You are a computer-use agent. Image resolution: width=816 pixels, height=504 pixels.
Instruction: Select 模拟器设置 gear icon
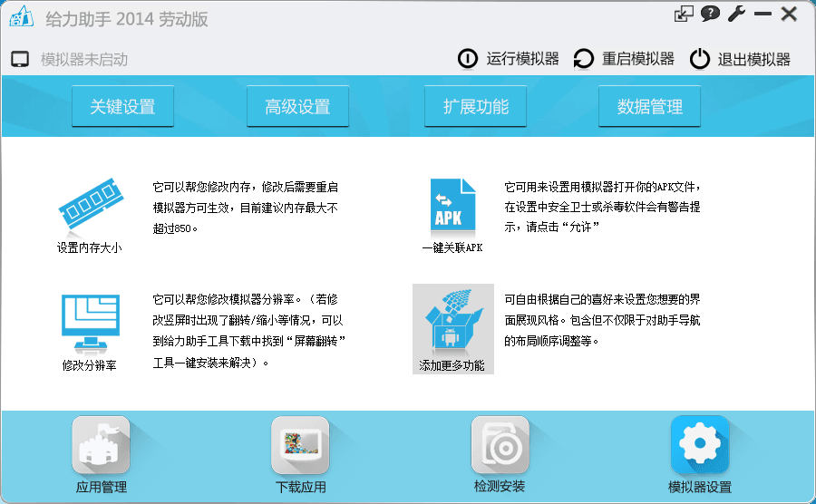699,446
